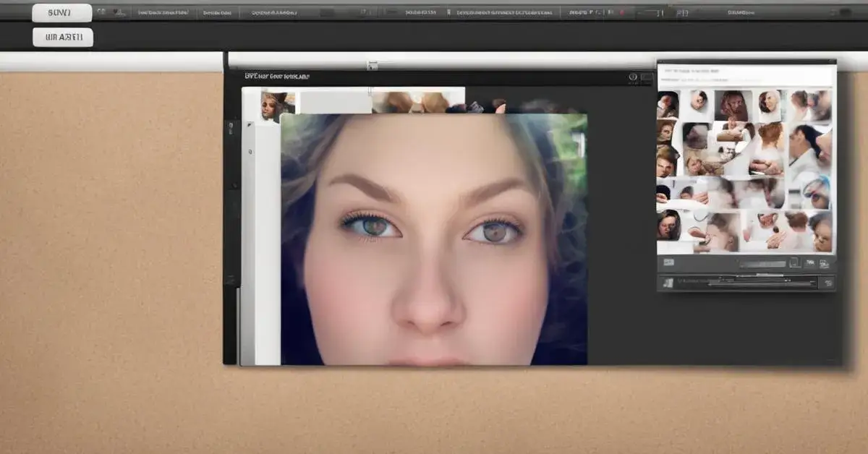The width and height of the screenshot is (868, 454).
Task: Click the red indicator in the top toolbar
Action: pos(621,12)
